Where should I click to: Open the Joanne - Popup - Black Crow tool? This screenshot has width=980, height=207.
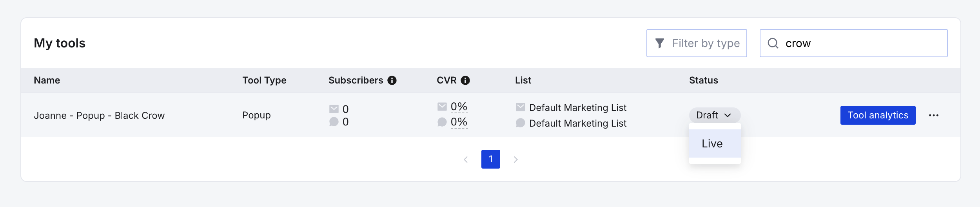coord(99,116)
